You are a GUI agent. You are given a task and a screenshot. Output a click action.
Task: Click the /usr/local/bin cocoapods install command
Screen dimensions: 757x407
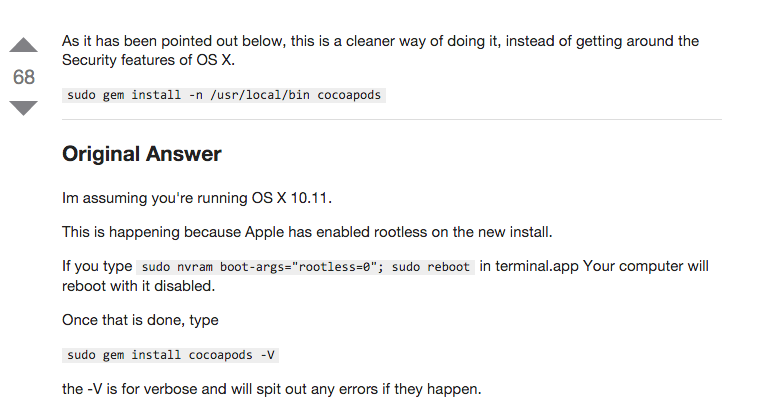[223, 95]
